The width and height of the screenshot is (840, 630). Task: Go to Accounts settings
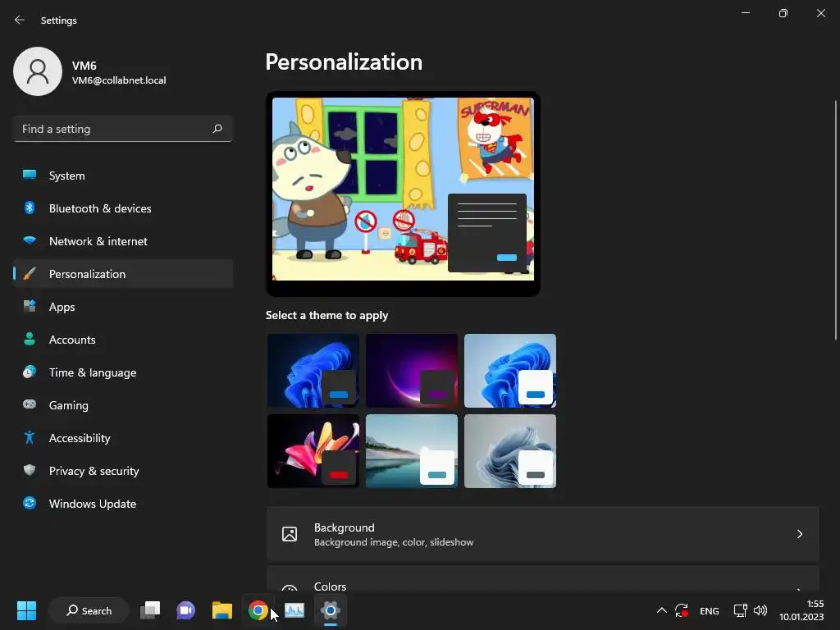coord(123,339)
